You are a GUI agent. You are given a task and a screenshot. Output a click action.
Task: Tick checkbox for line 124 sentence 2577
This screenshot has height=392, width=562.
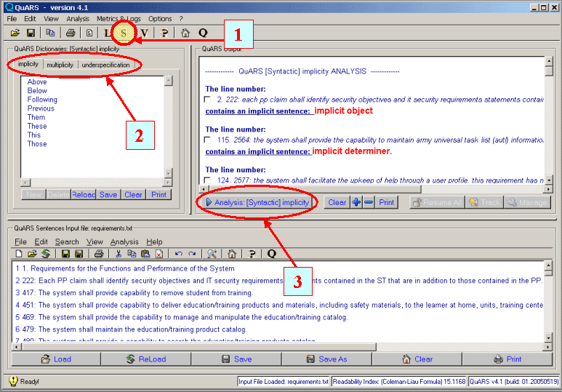click(207, 180)
